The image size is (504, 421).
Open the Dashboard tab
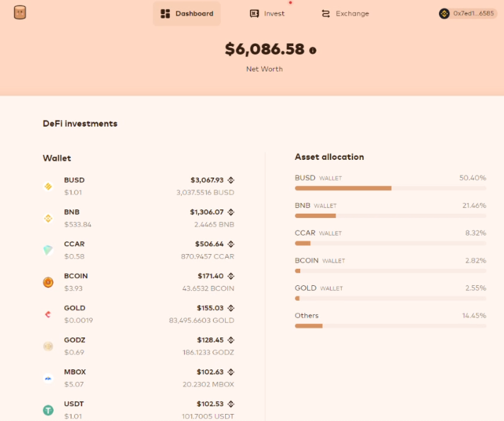point(187,13)
